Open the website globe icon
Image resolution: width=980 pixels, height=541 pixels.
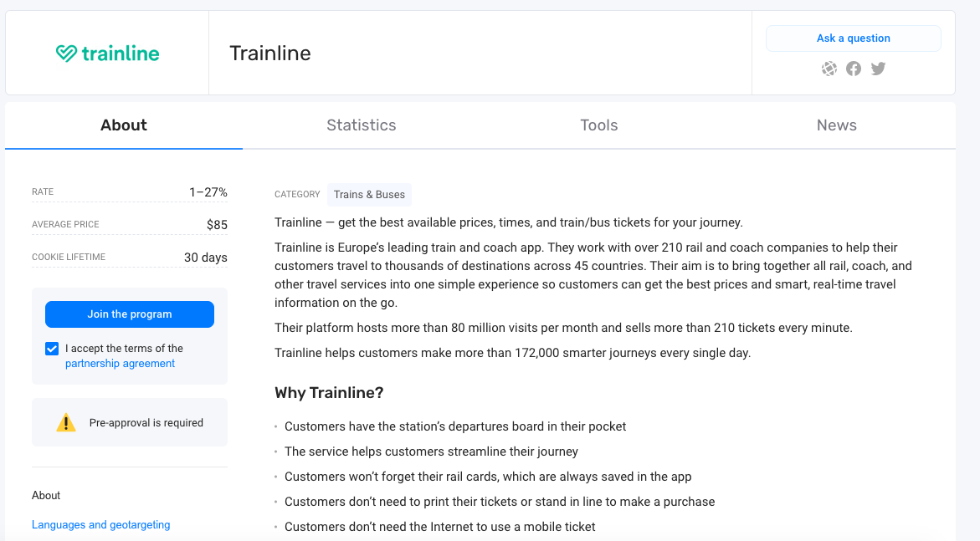point(829,69)
